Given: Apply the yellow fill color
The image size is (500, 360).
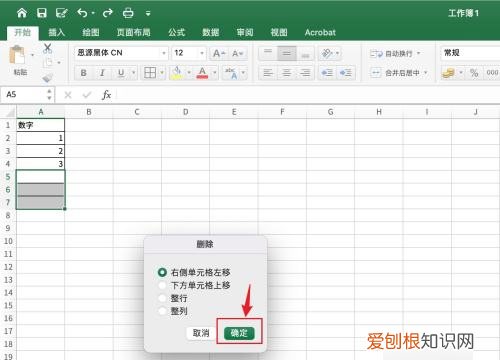Looking at the screenshot, I should 177,72.
